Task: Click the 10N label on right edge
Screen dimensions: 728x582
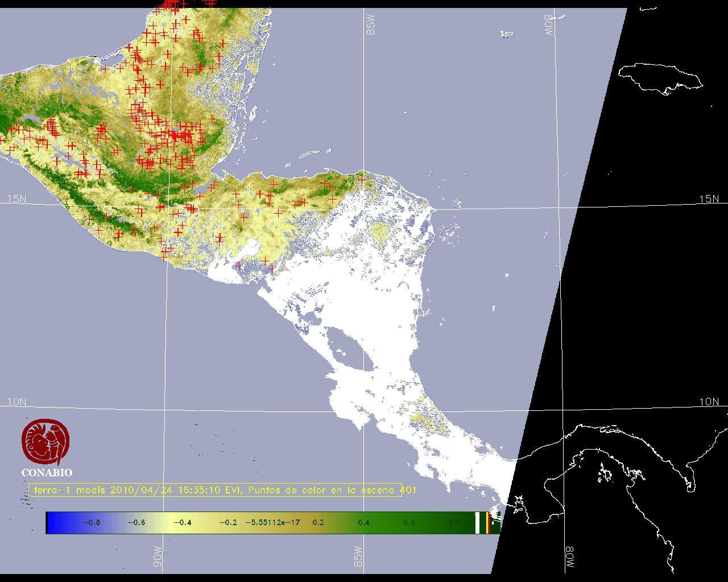Action: coord(709,402)
